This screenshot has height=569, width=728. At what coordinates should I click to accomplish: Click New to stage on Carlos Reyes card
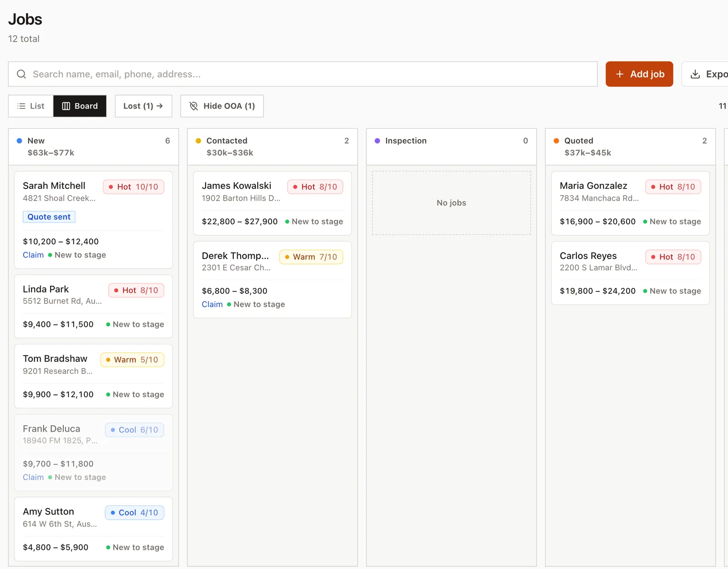672,291
